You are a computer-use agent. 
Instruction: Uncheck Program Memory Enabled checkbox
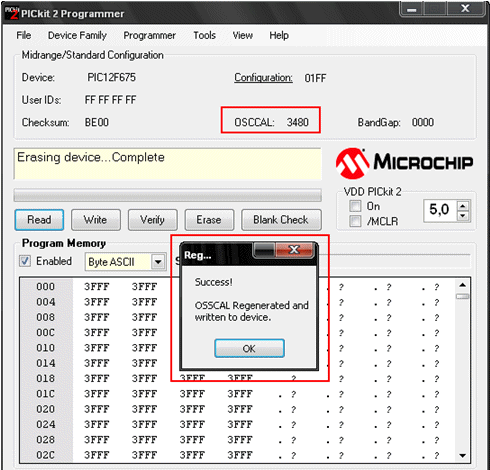(25, 261)
